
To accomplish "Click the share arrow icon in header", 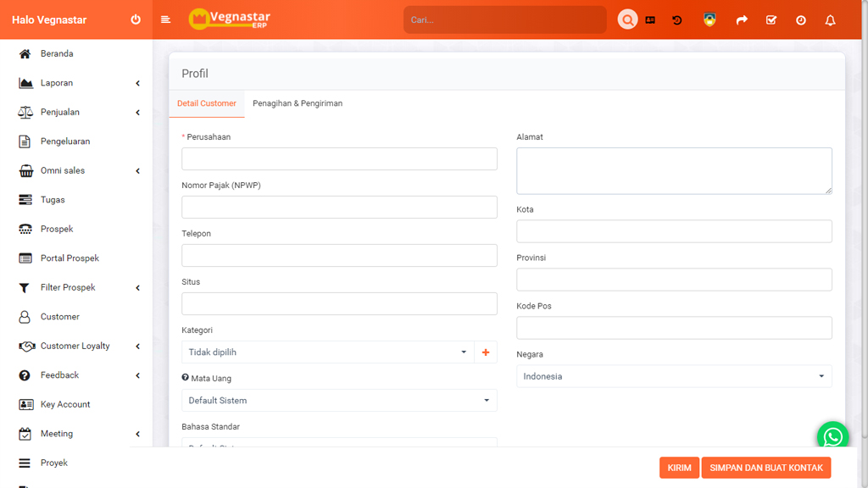I will coord(742,19).
